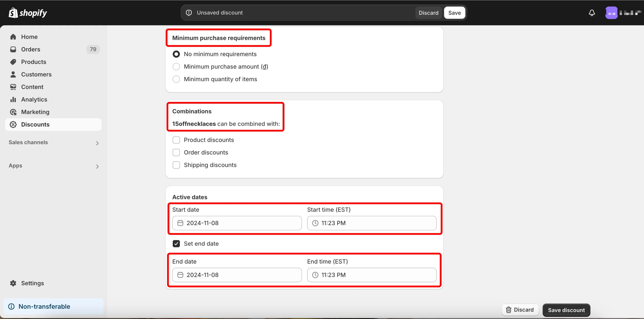Expand Apps section chevron
This screenshot has width=644, height=319.
pos(97,166)
